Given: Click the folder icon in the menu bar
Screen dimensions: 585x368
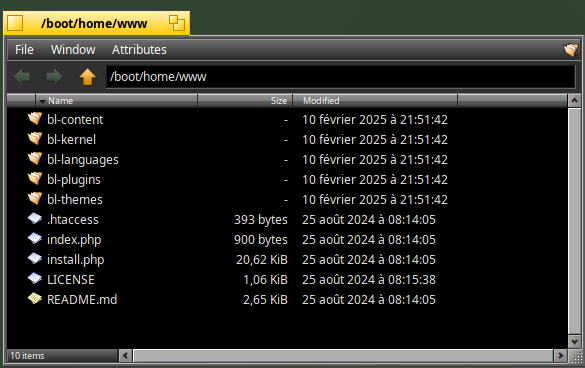Looking at the screenshot, I should coord(570,50).
